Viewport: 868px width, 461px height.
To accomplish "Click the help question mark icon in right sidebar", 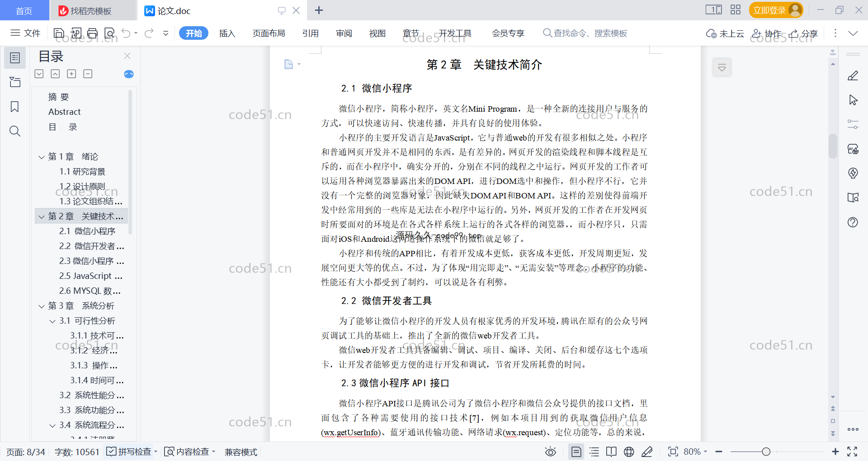I will [x=853, y=222].
